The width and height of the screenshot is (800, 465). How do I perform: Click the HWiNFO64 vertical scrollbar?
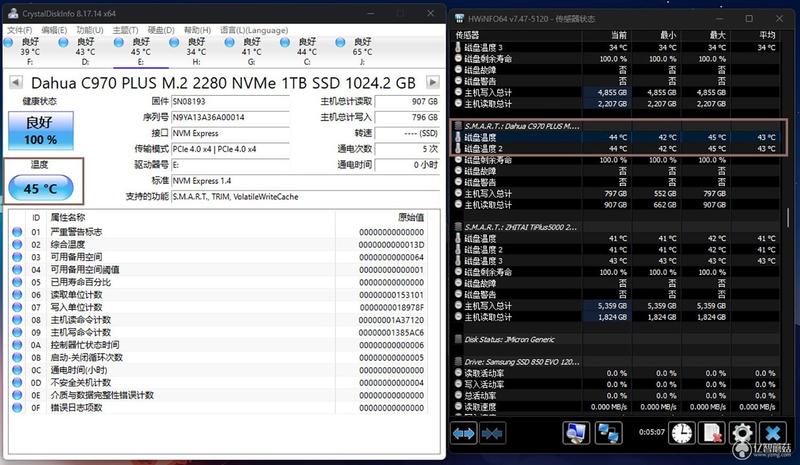click(788, 219)
